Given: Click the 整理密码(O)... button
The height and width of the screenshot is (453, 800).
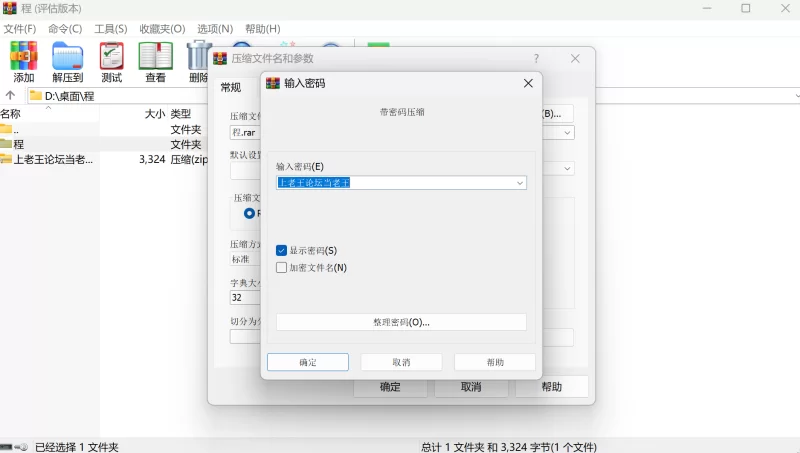Looking at the screenshot, I should [x=401, y=322].
